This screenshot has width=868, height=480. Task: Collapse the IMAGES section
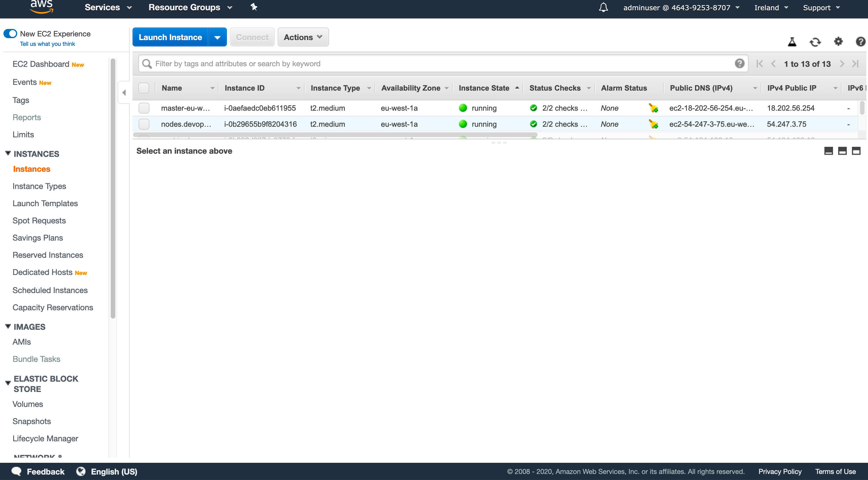click(8, 326)
